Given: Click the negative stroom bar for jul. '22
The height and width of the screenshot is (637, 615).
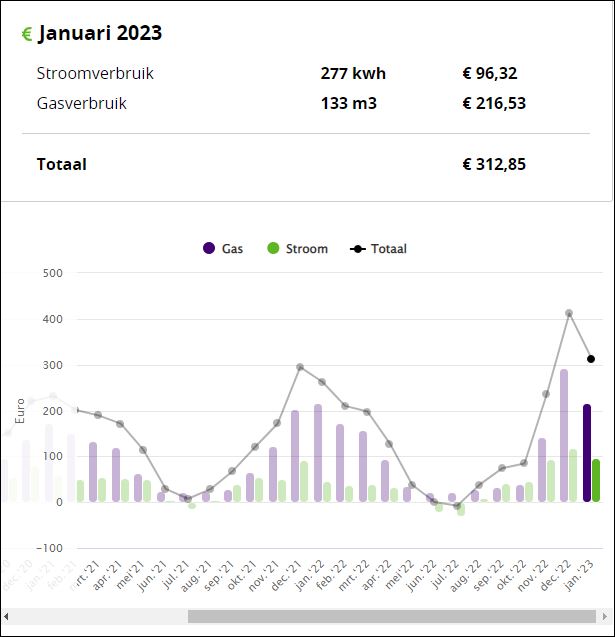Looking at the screenshot, I should click(461, 508).
